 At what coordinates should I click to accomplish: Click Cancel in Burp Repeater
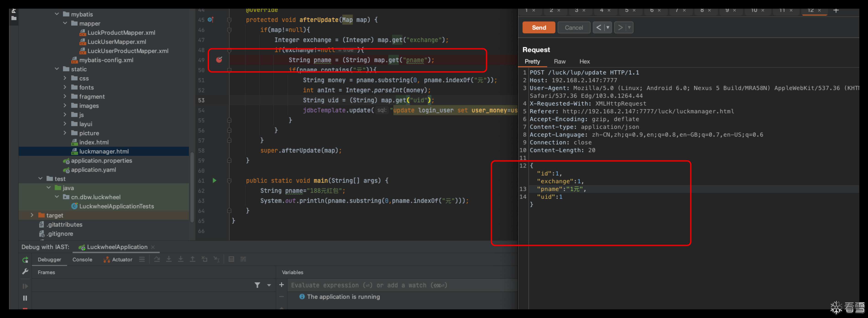574,28
